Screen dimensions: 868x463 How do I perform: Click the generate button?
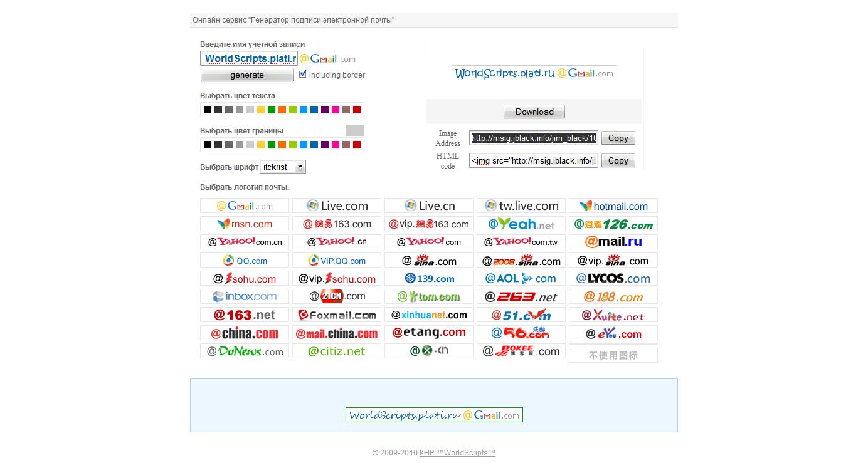click(x=247, y=75)
